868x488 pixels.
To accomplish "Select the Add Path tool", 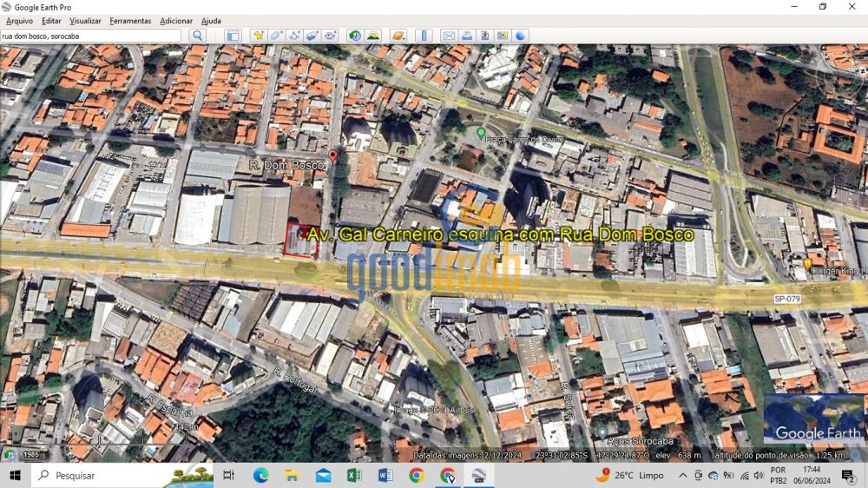I will tap(294, 36).
